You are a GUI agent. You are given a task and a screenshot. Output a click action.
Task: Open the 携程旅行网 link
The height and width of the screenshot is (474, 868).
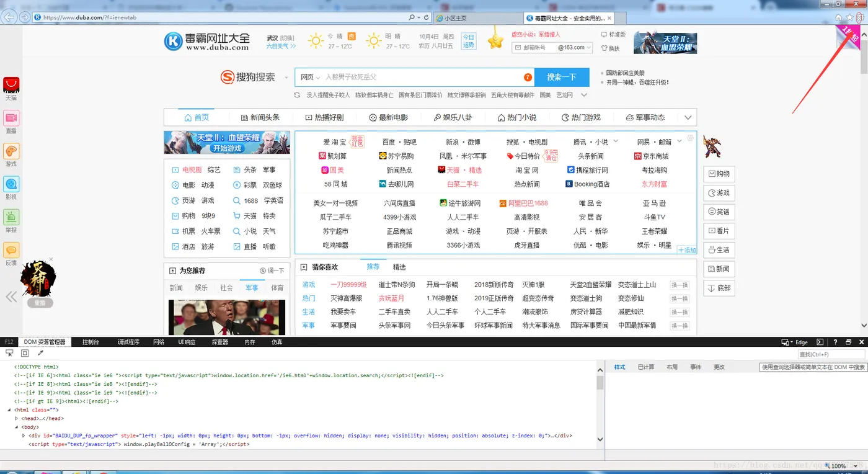pos(588,170)
